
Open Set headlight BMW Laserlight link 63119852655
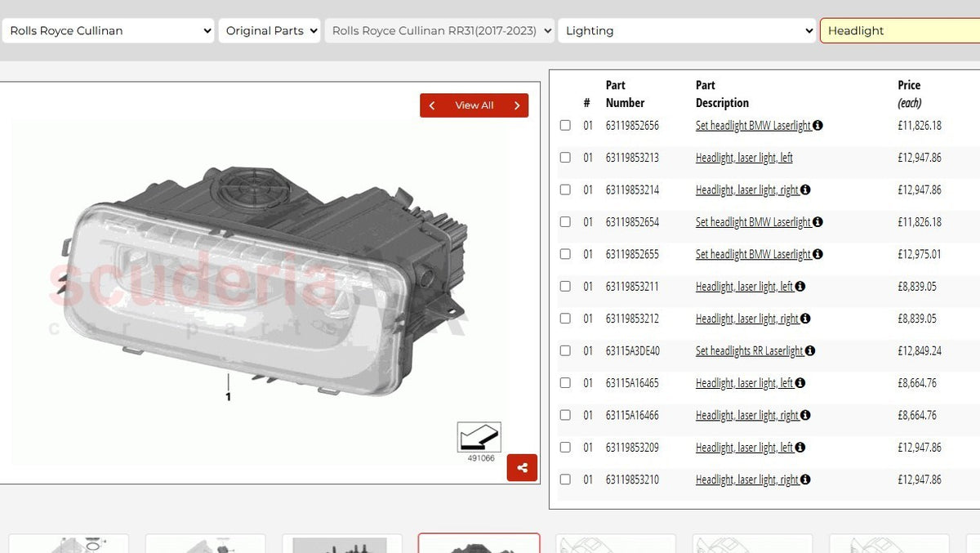pos(753,254)
